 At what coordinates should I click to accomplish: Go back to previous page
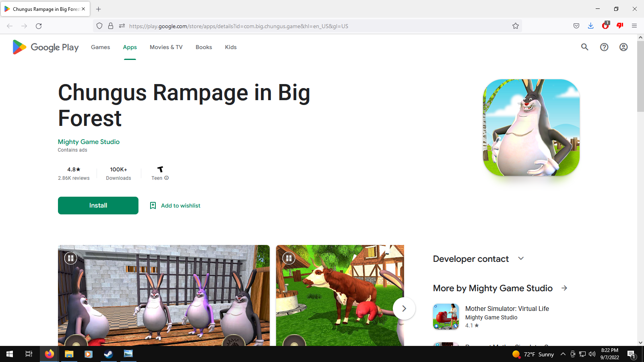pyautogui.click(x=10, y=26)
